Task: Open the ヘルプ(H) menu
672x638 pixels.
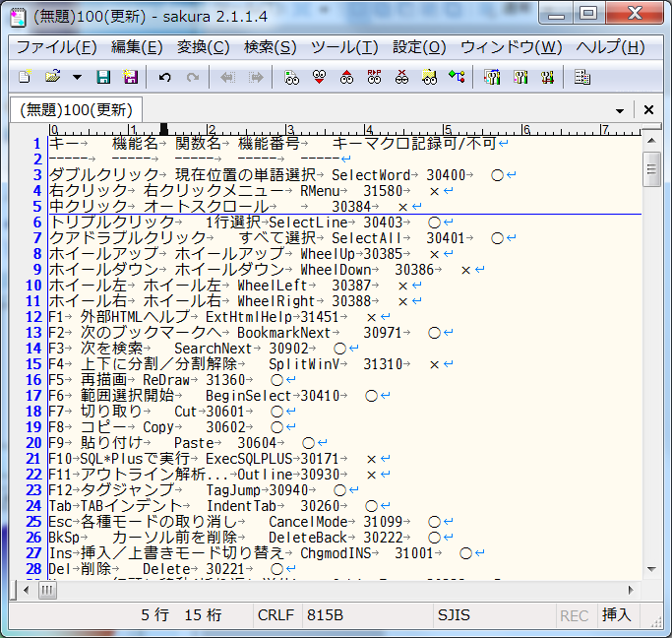Action: [x=610, y=47]
